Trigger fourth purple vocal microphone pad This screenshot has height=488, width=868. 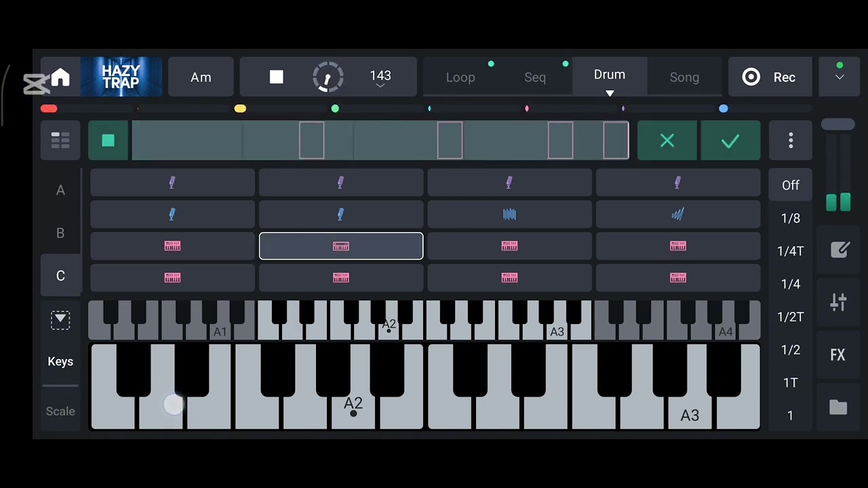tap(678, 182)
